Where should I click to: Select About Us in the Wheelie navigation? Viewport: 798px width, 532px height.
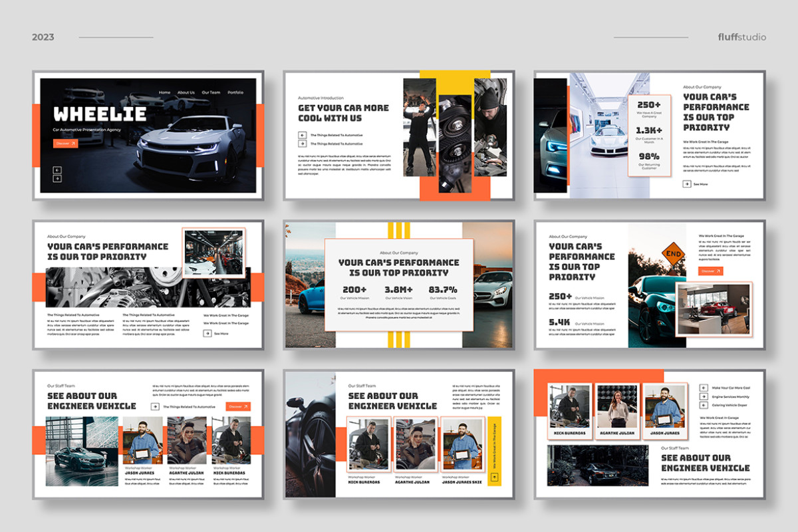tap(186, 92)
